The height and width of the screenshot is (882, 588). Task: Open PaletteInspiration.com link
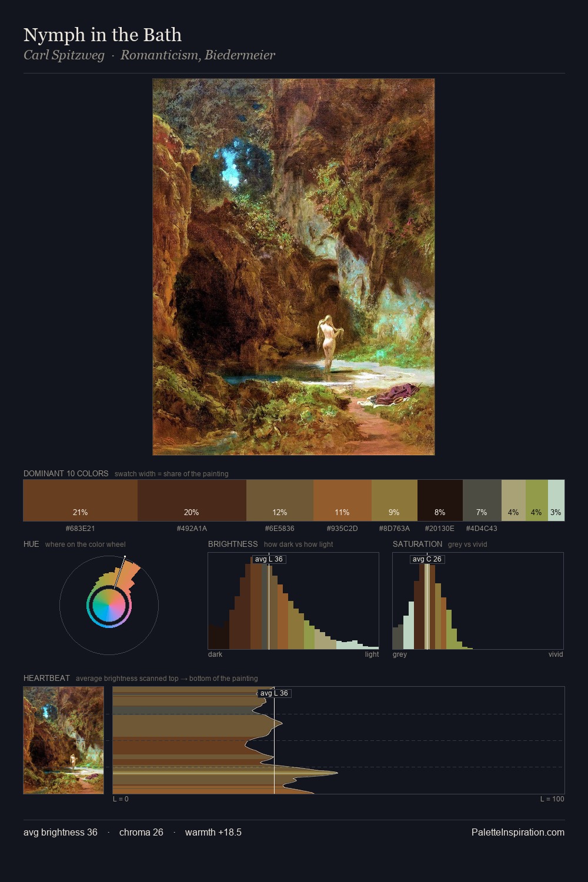tap(518, 832)
